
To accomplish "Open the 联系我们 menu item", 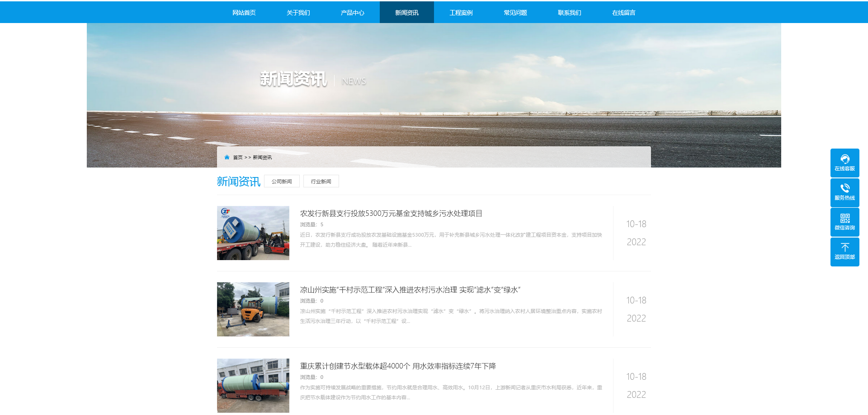I will 569,12.
